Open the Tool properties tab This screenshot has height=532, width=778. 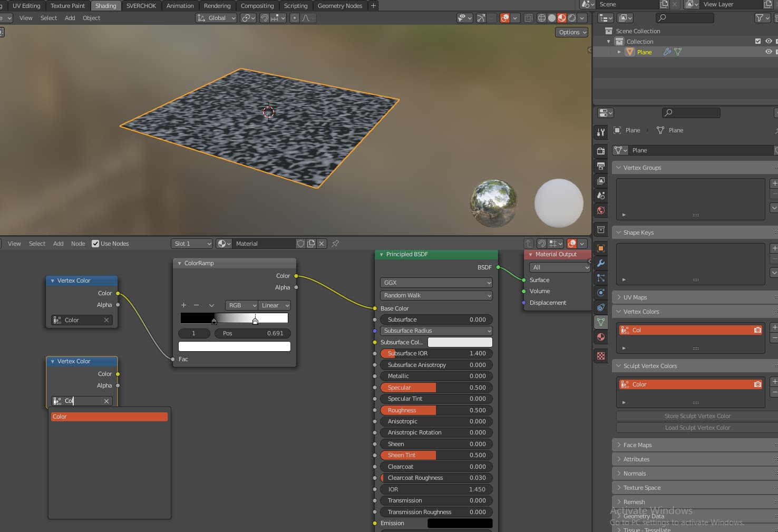pos(600,132)
